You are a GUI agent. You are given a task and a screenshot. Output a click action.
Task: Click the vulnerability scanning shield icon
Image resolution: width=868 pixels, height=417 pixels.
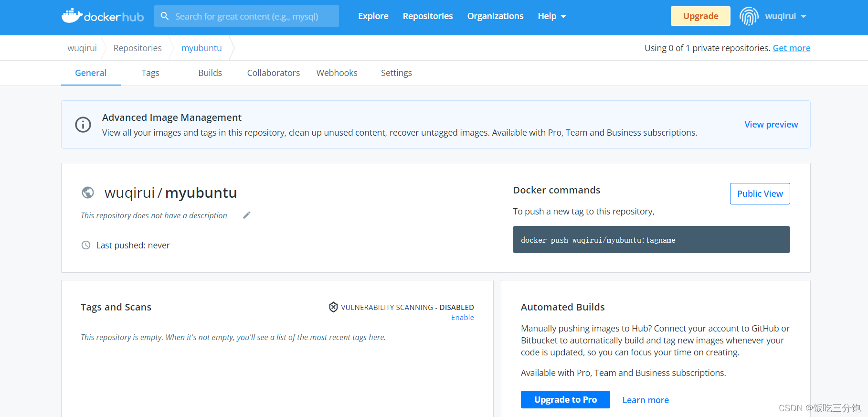tap(333, 307)
